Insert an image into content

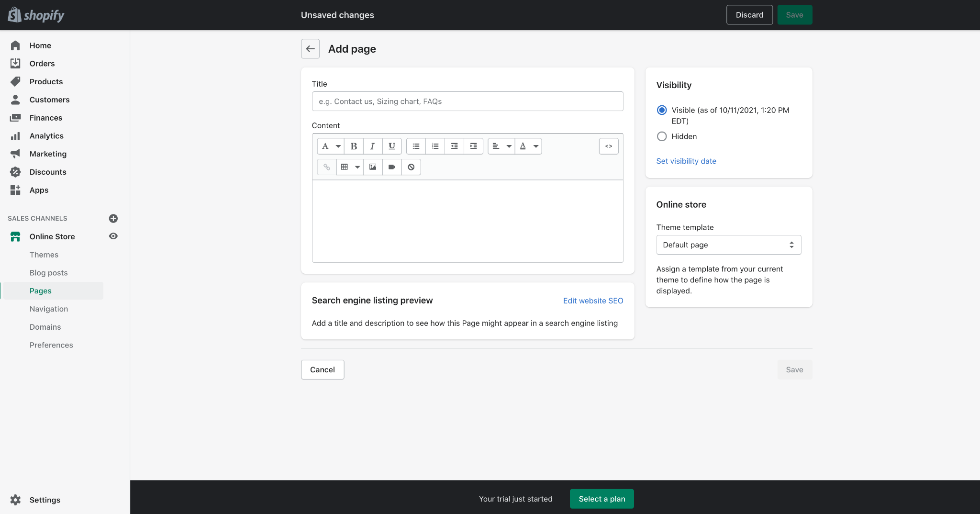point(373,167)
